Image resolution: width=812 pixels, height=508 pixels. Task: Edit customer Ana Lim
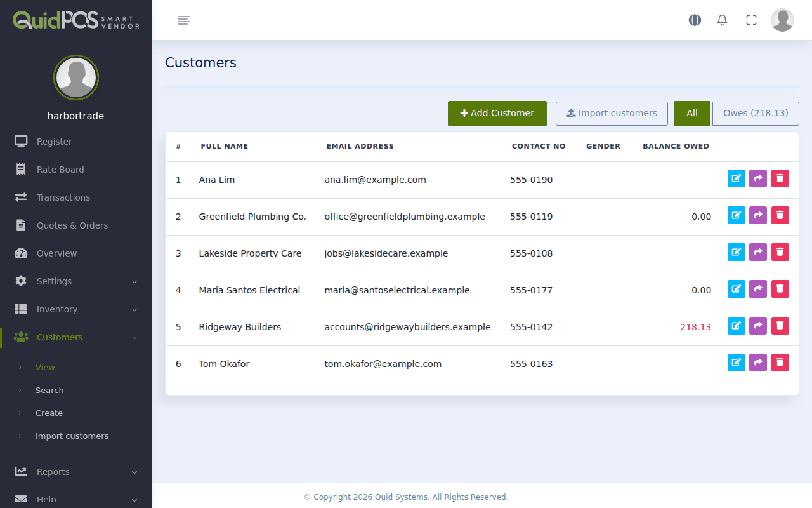(x=736, y=178)
